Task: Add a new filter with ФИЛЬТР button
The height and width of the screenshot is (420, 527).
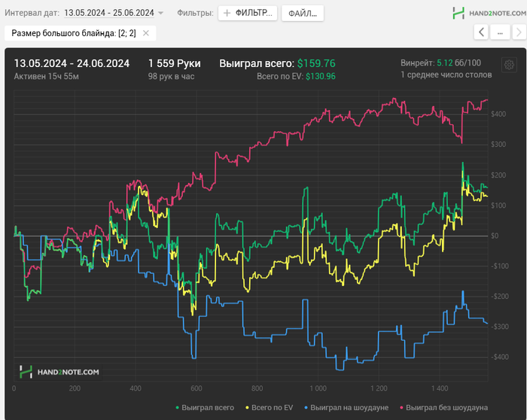Action: (x=248, y=13)
